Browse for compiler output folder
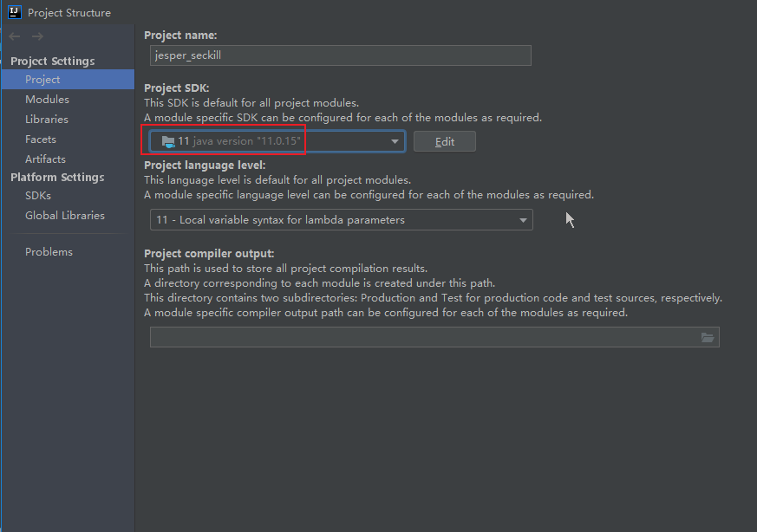This screenshot has width=757, height=532. click(708, 338)
